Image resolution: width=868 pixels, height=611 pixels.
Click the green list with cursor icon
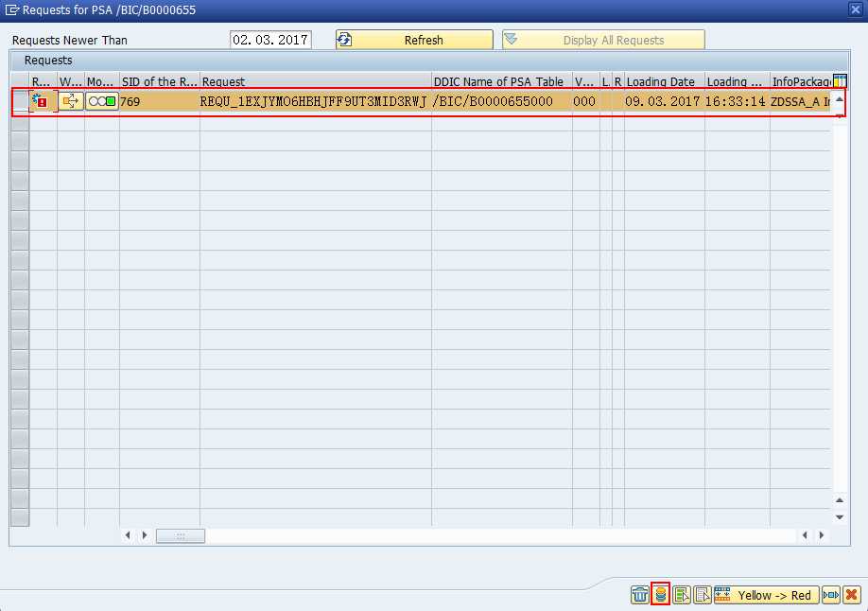pos(682,595)
